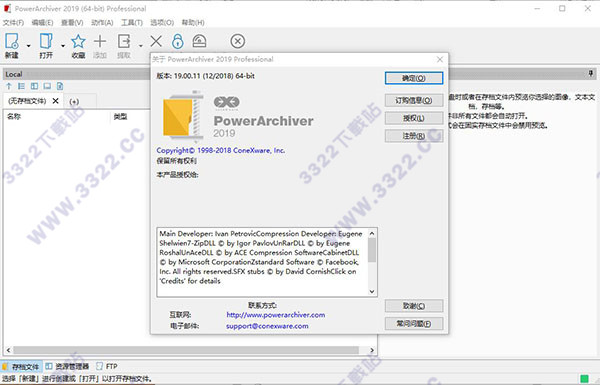The height and width of the screenshot is (385, 600).
Task: Add a new tab with (+)
Action: [74, 101]
